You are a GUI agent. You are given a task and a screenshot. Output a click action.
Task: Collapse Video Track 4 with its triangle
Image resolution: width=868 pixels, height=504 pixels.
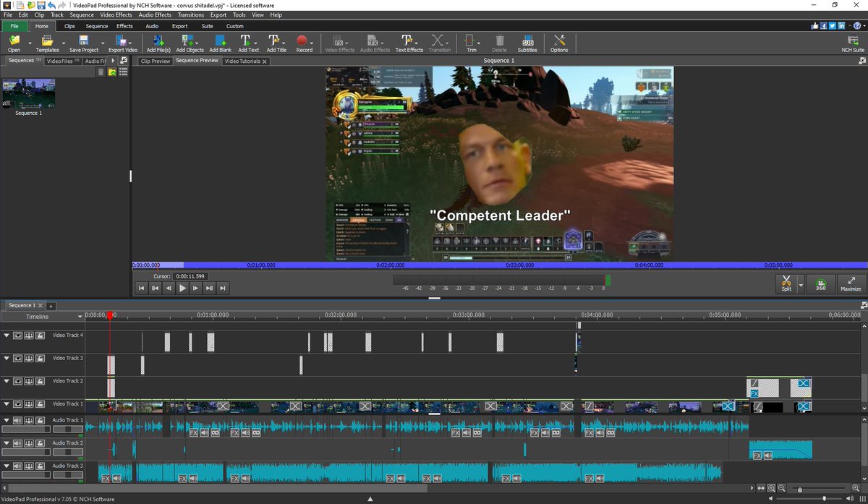click(7, 336)
